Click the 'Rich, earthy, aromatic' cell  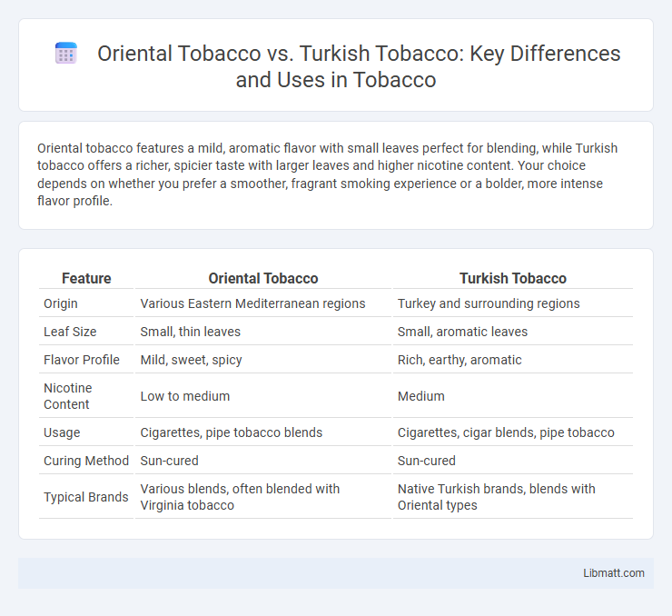[460, 360]
